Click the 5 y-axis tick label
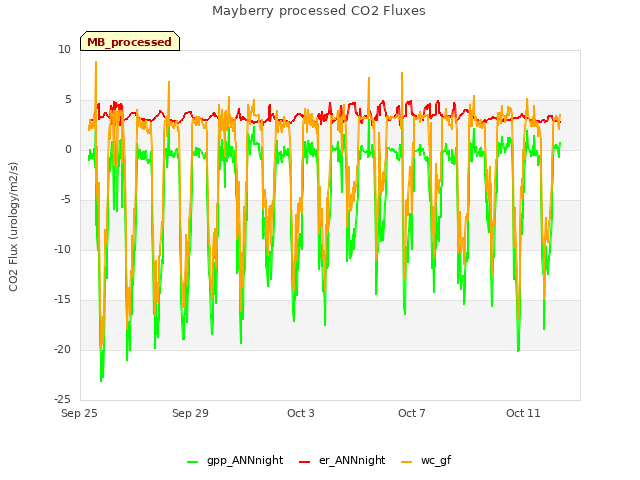The width and height of the screenshot is (640, 480). [68, 100]
